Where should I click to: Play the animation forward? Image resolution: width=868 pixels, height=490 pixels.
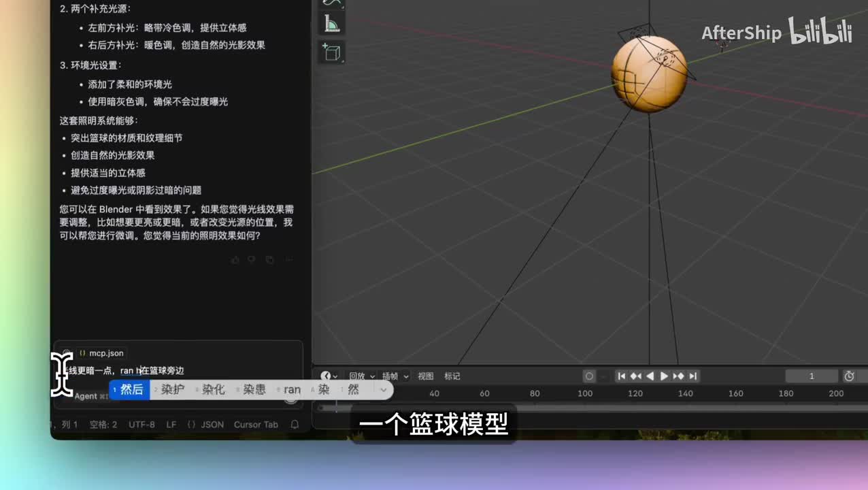664,376
